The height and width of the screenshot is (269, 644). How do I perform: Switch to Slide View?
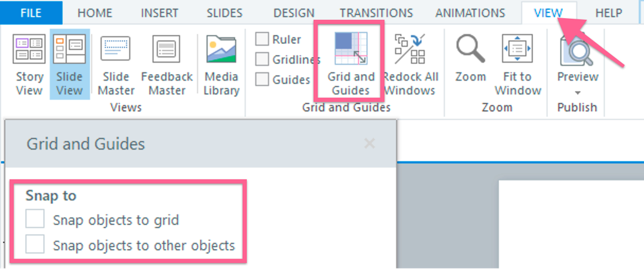70,65
